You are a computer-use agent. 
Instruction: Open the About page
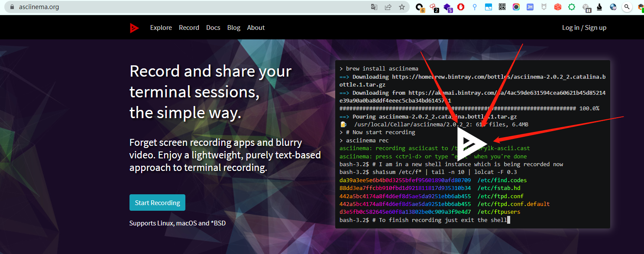(x=256, y=28)
